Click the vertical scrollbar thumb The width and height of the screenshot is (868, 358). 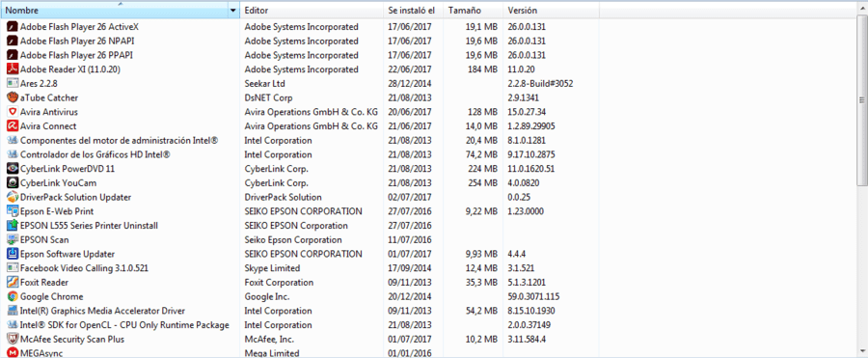coord(862,99)
